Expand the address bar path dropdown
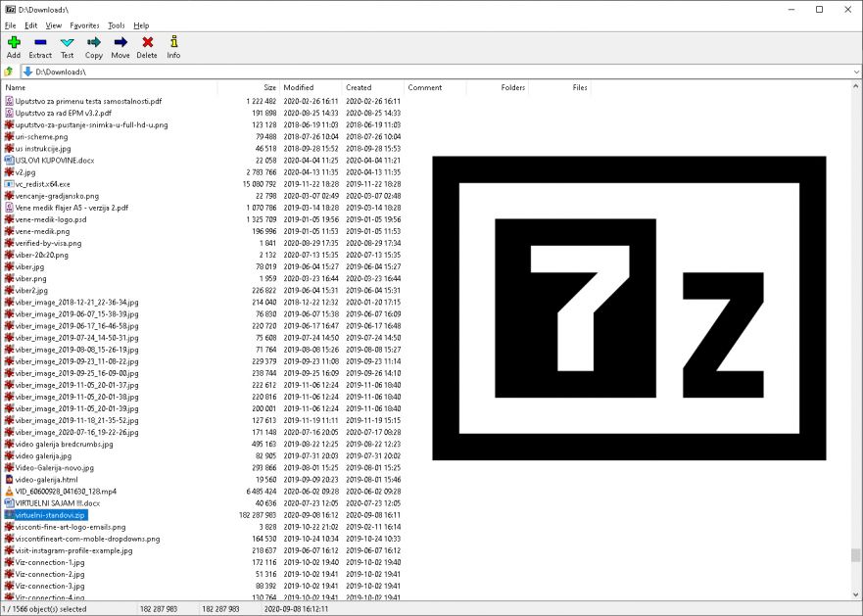 pyautogui.click(x=855, y=71)
